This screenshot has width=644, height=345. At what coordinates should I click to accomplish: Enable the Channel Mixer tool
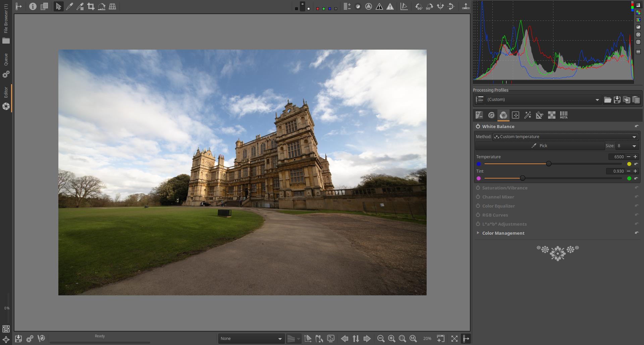(x=478, y=197)
